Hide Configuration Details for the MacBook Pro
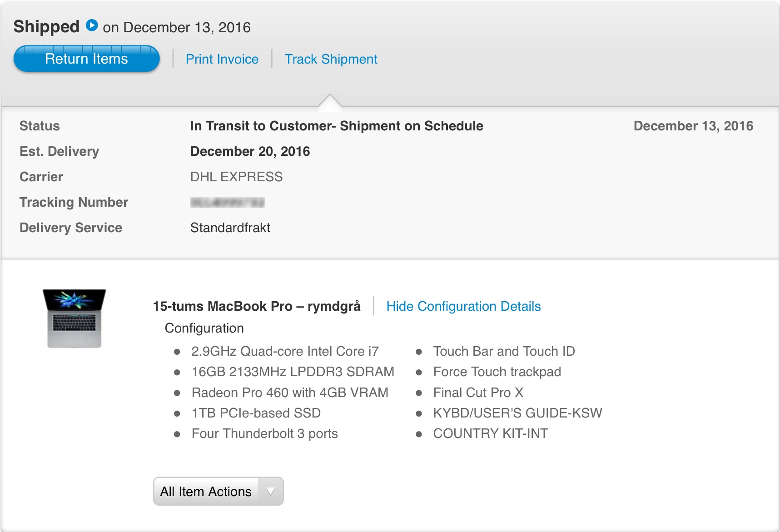 point(463,306)
